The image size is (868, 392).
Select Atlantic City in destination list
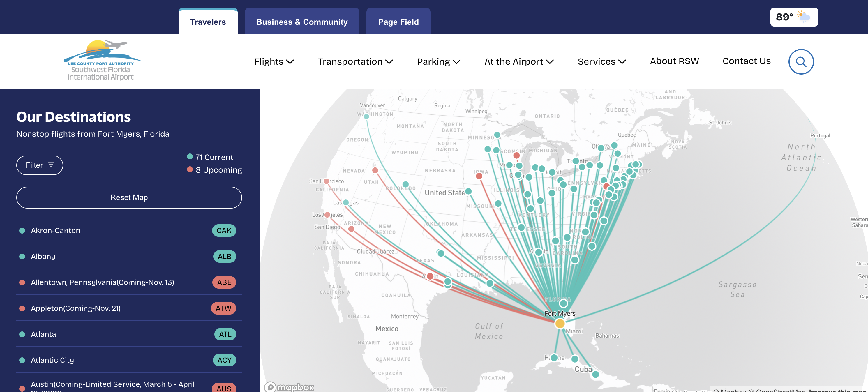tap(52, 360)
